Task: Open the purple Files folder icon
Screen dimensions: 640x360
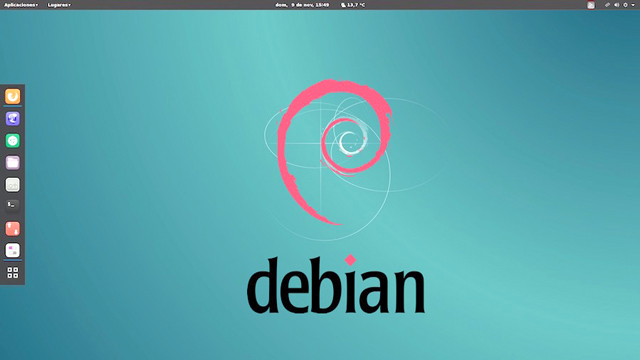Action: tap(13, 163)
